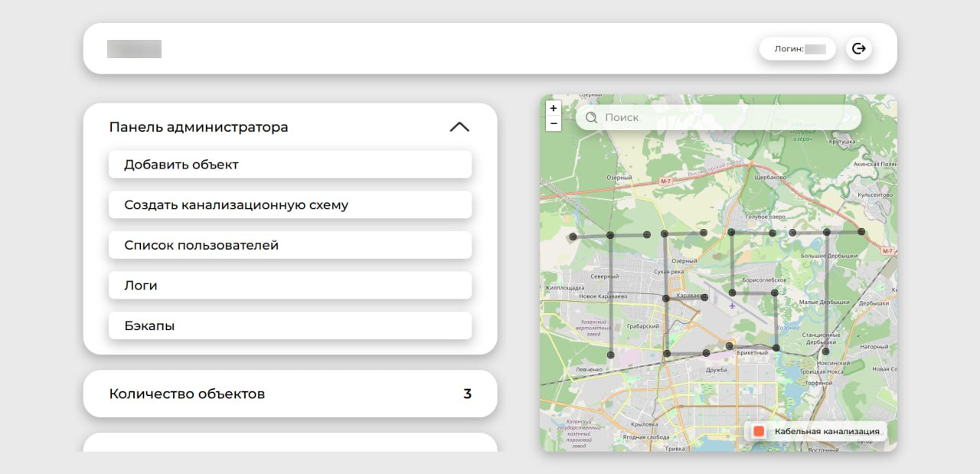Click the orange Кабельная канализация legend swatch

759,432
